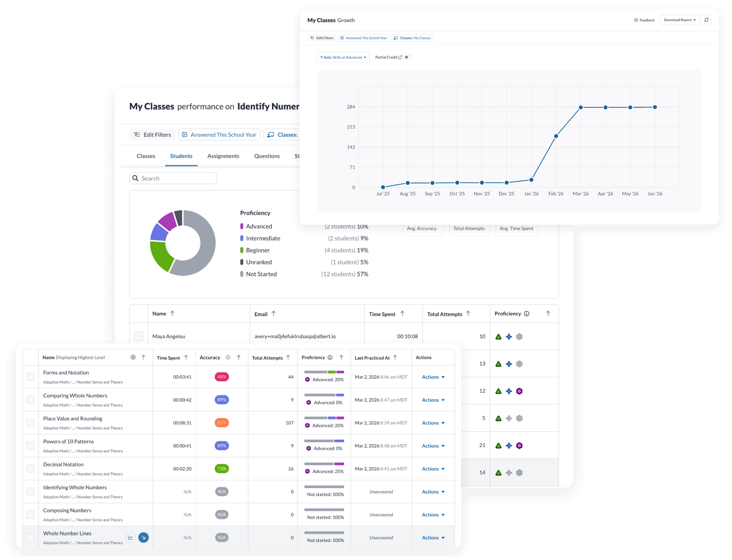Screen dimensions: 732x560
Task: Click the Advanced purple legend swatch
Action: tap(242, 226)
